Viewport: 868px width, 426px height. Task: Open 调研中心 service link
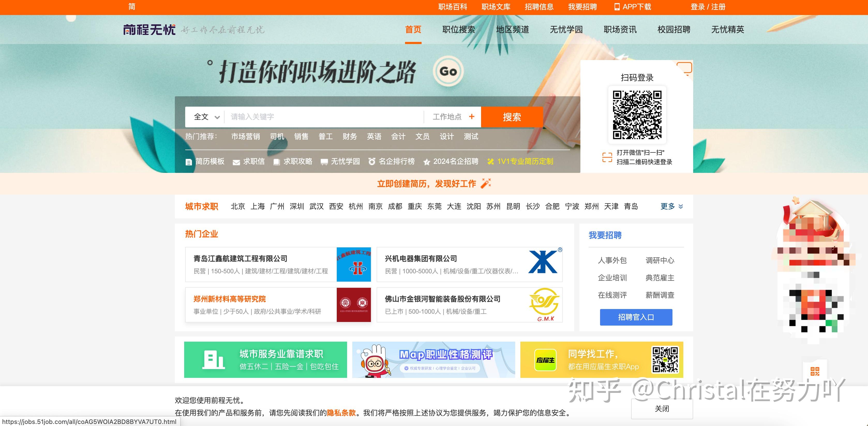660,260
